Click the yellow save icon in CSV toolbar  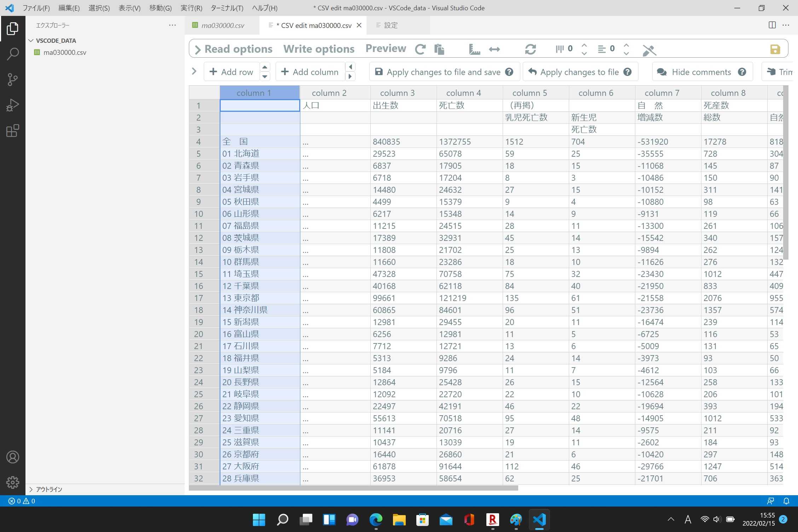point(775,49)
